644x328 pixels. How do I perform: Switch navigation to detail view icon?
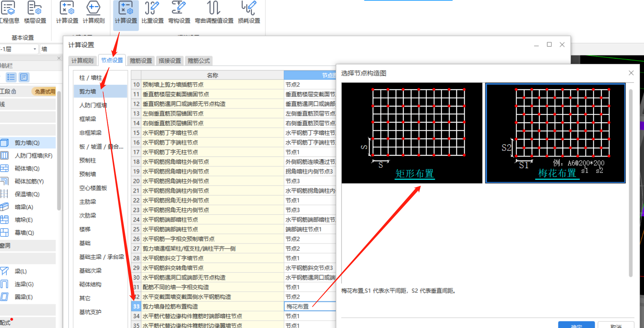coord(24,77)
